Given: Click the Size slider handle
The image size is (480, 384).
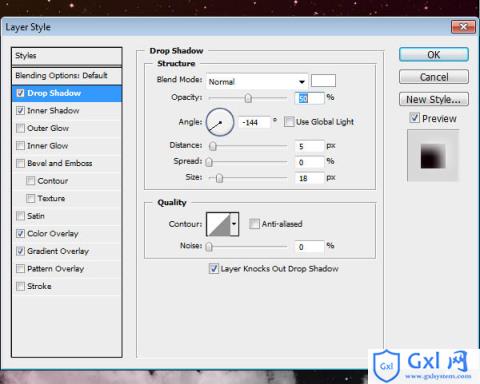Looking at the screenshot, I should (219, 178).
